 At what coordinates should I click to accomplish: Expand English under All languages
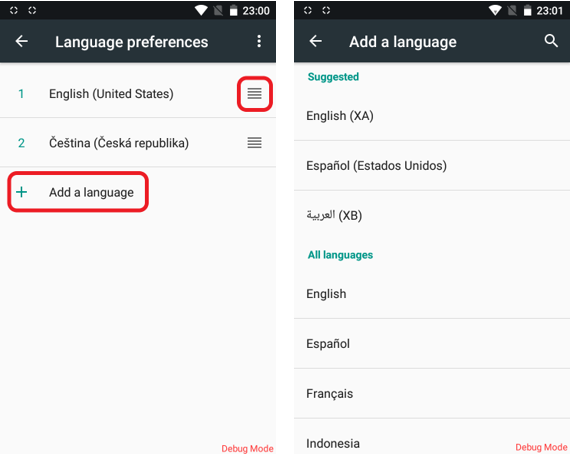pos(432,294)
